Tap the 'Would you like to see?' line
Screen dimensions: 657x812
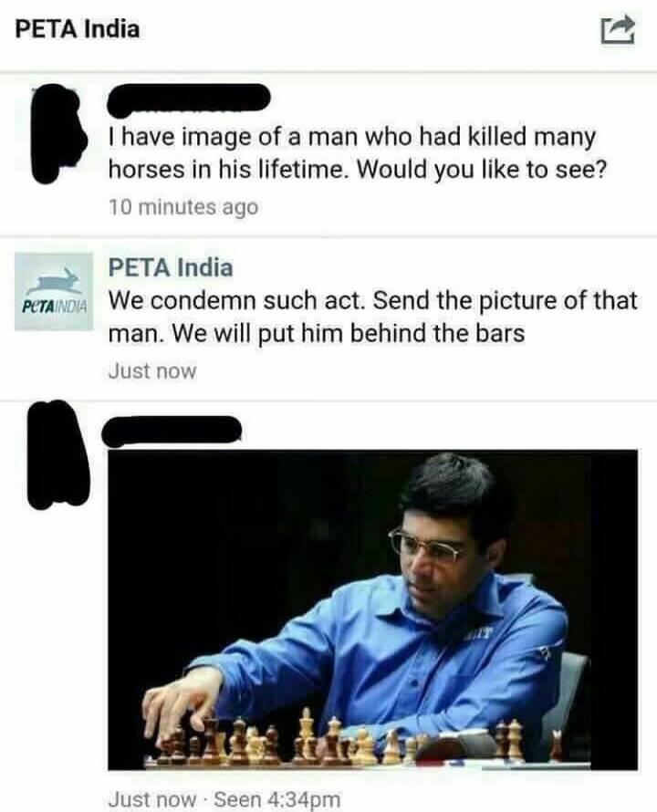click(357, 170)
